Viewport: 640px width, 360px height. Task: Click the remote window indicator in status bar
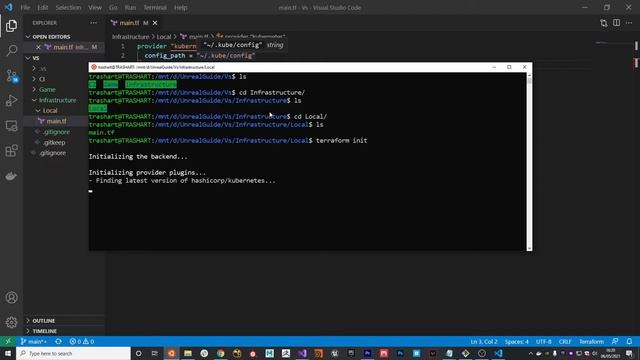click(x=8, y=342)
